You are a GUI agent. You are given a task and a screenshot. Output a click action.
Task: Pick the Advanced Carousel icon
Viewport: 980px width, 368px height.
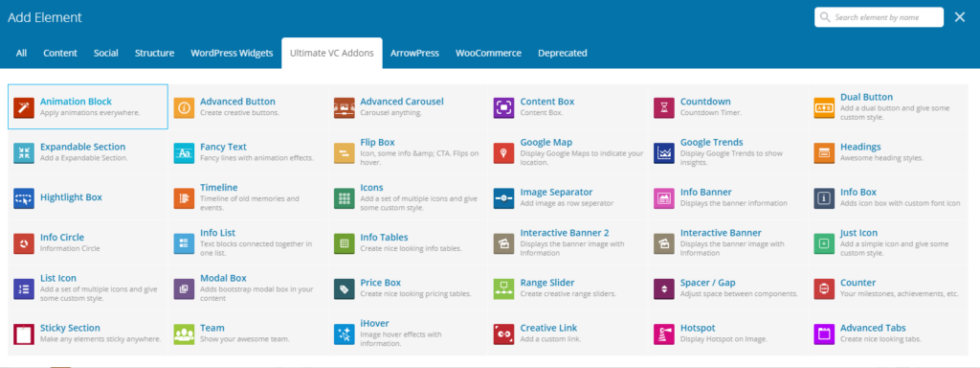[x=344, y=107]
